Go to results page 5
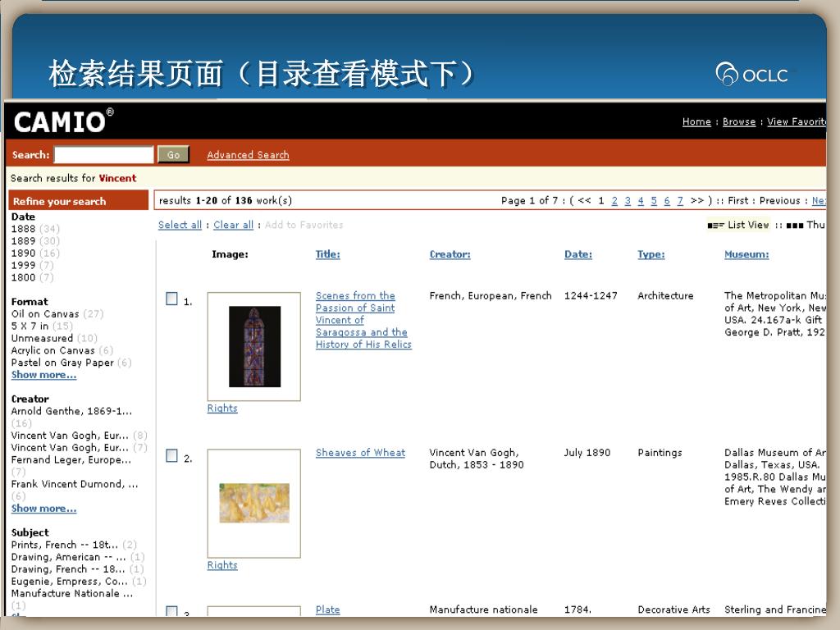The height and width of the screenshot is (630, 840). click(x=654, y=201)
